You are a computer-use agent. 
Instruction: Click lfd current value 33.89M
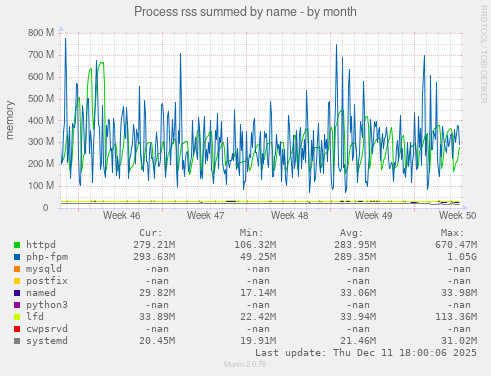pos(157,317)
